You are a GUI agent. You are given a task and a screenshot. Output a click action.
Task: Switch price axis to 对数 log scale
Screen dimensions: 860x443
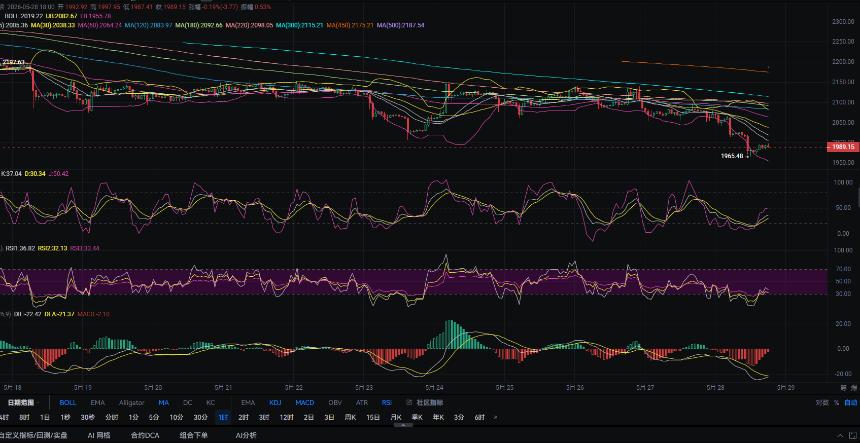821,402
